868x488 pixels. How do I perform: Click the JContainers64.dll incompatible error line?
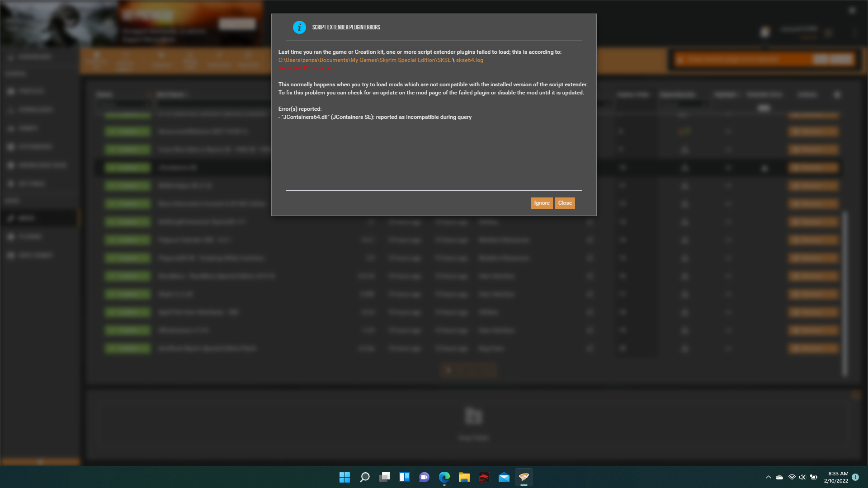coord(375,117)
